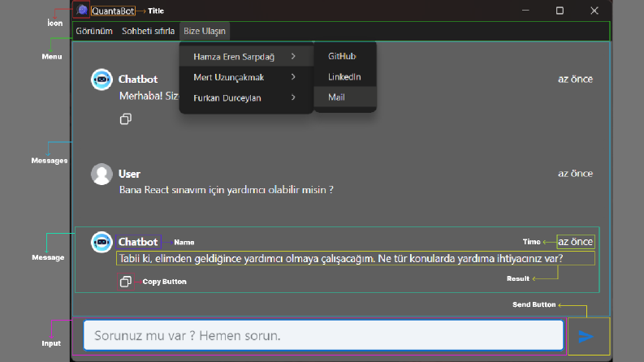Click the QuantaBot app icon in title bar
The height and width of the screenshot is (362, 644).
[82, 10]
